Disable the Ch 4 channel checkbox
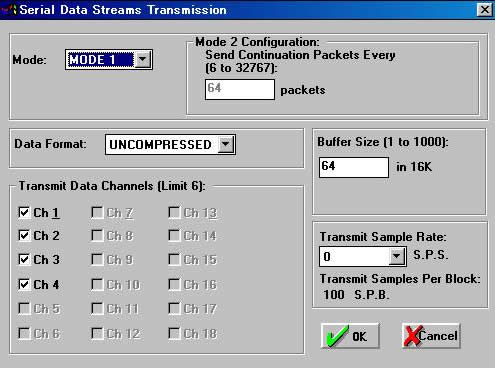 tap(24, 284)
